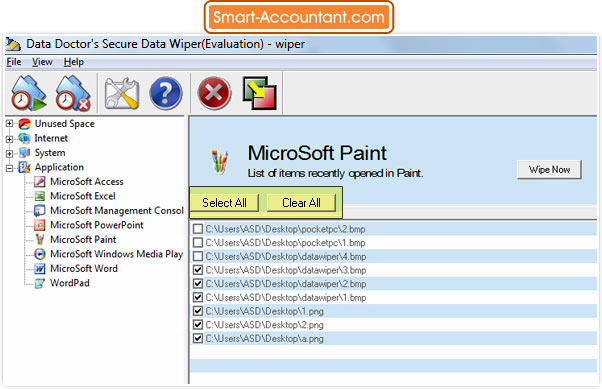The image size is (602, 389).
Task: Select MicroSoft Paint in the tree
Action: coord(83,240)
